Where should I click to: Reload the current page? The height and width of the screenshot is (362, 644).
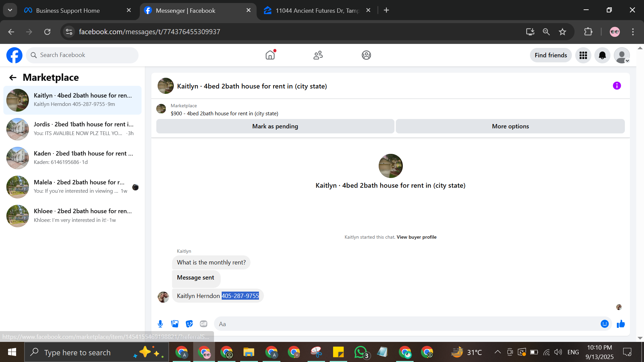(47, 32)
